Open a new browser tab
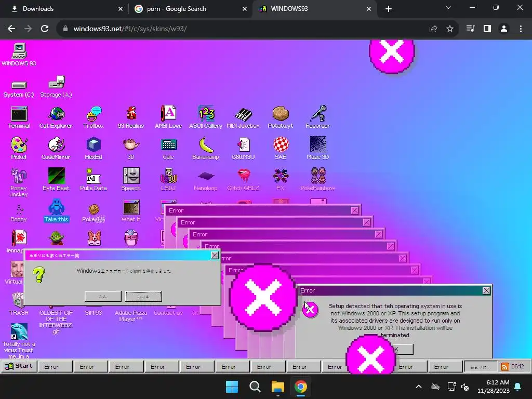Viewport: 532px width, 399px height. (x=389, y=9)
